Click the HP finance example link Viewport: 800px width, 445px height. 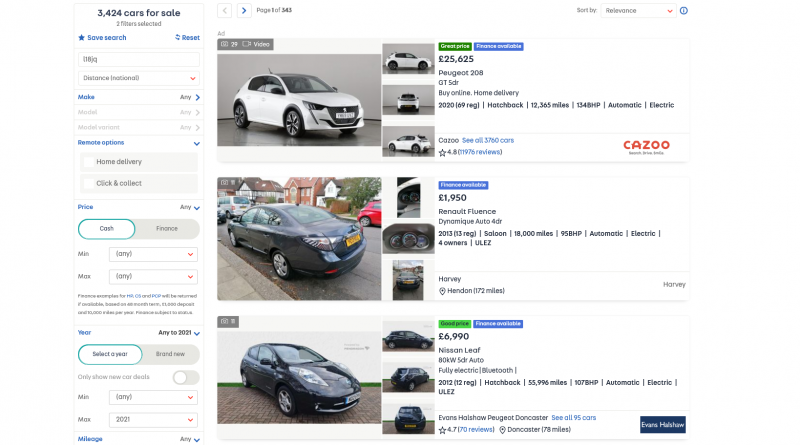[x=130, y=296]
